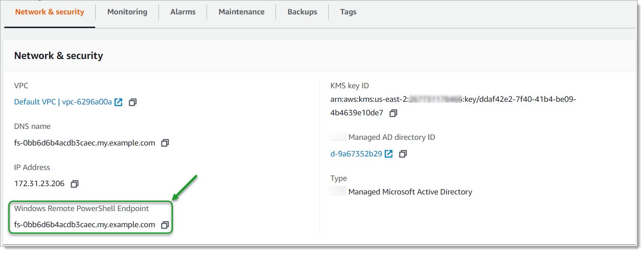Copy the KMS key ID ARN

393,113
